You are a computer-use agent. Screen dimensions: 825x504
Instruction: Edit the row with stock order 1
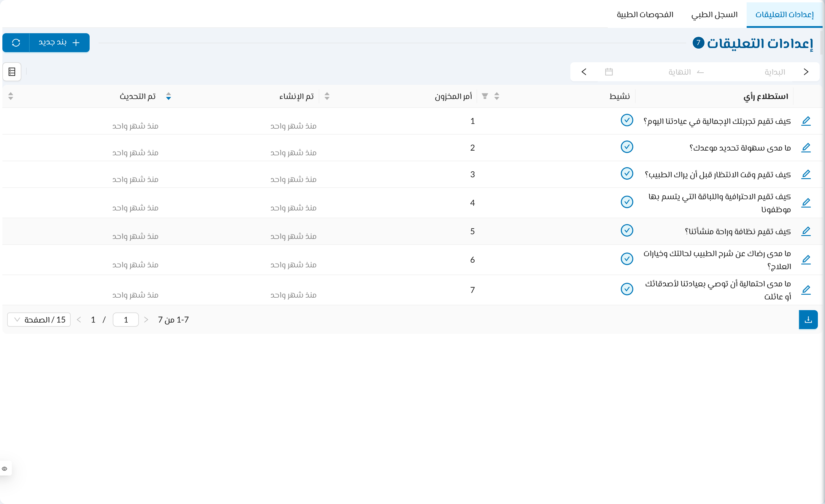(x=806, y=121)
